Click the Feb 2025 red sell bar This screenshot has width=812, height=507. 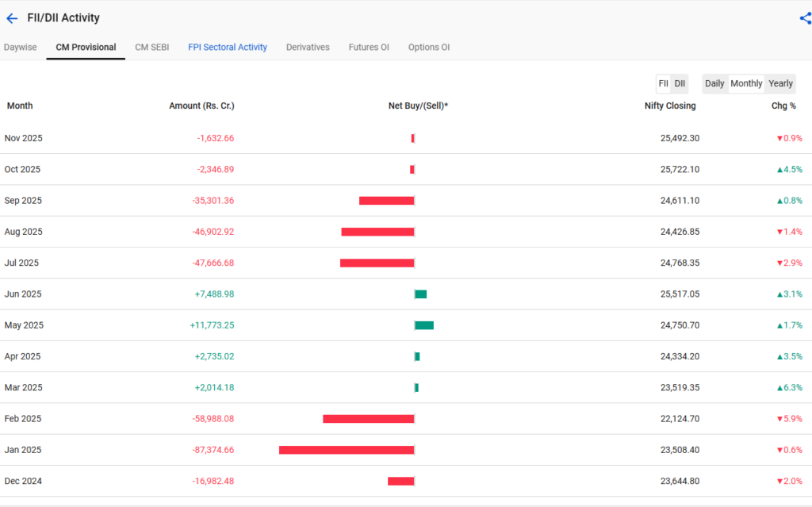[368, 419]
